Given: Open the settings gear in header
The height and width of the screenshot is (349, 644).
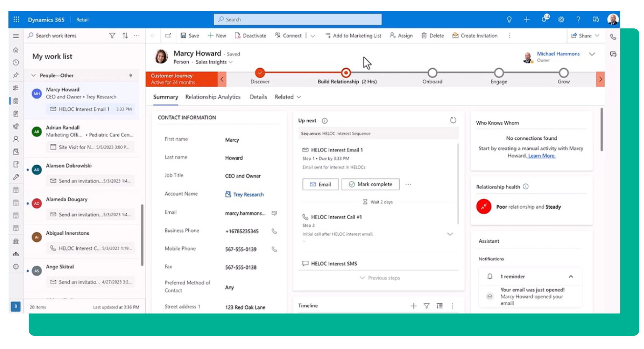Looking at the screenshot, I should (x=561, y=20).
